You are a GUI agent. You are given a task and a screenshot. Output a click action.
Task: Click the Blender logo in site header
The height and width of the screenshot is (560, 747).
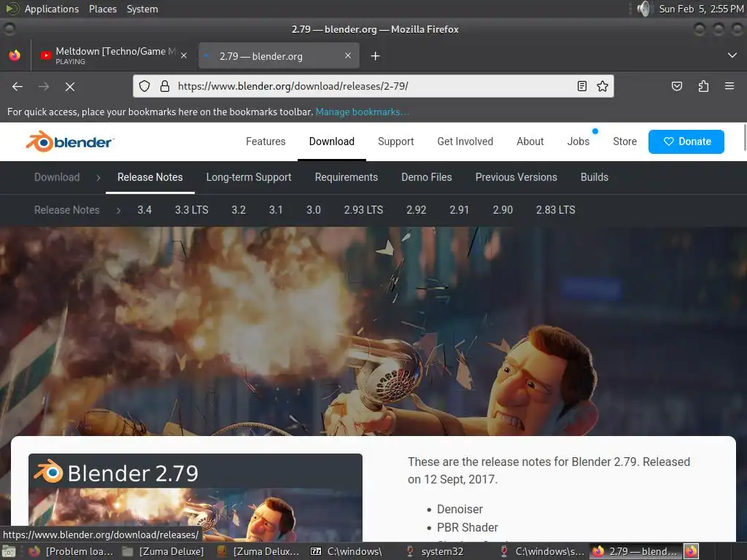pyautogui.click(x=70, y=141)
